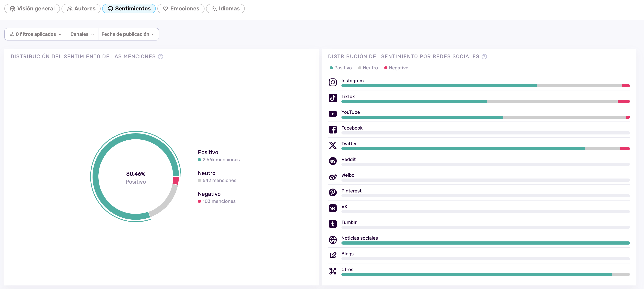Click the TikTok logo icon

[x=332, y=98]
